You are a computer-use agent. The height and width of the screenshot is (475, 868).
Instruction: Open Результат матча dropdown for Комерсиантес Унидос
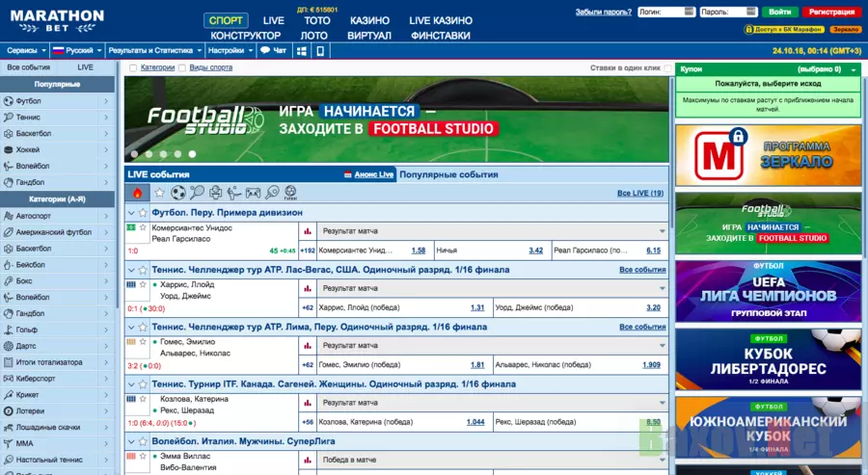tap(493, 231)
